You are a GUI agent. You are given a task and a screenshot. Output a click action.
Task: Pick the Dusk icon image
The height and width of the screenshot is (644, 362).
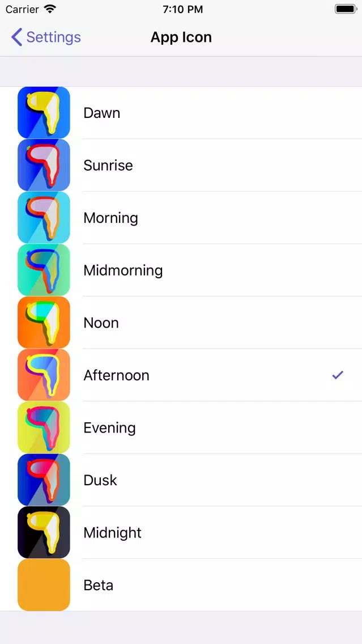[44, 480]
